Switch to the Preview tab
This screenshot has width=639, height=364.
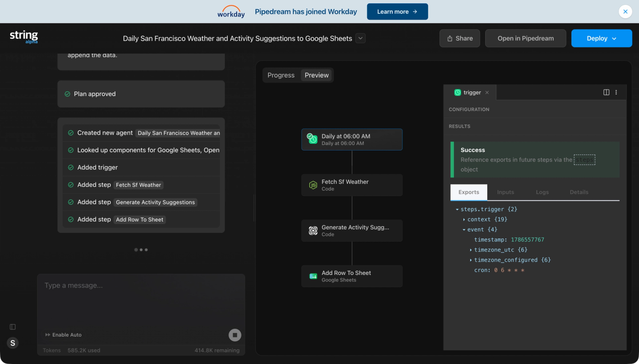[x=316, y=75]
